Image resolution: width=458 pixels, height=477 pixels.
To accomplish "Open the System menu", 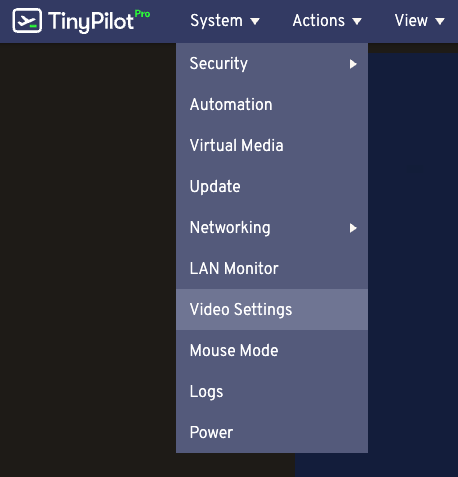I will [x=225, y=21].
